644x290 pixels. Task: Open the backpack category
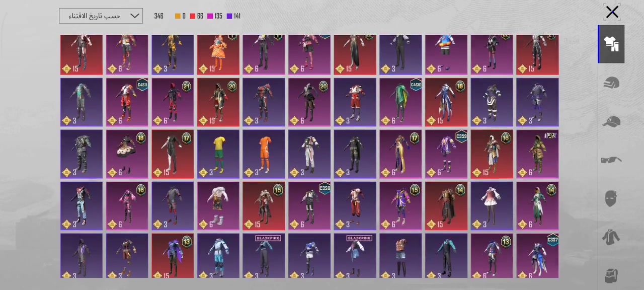(612, 276)
